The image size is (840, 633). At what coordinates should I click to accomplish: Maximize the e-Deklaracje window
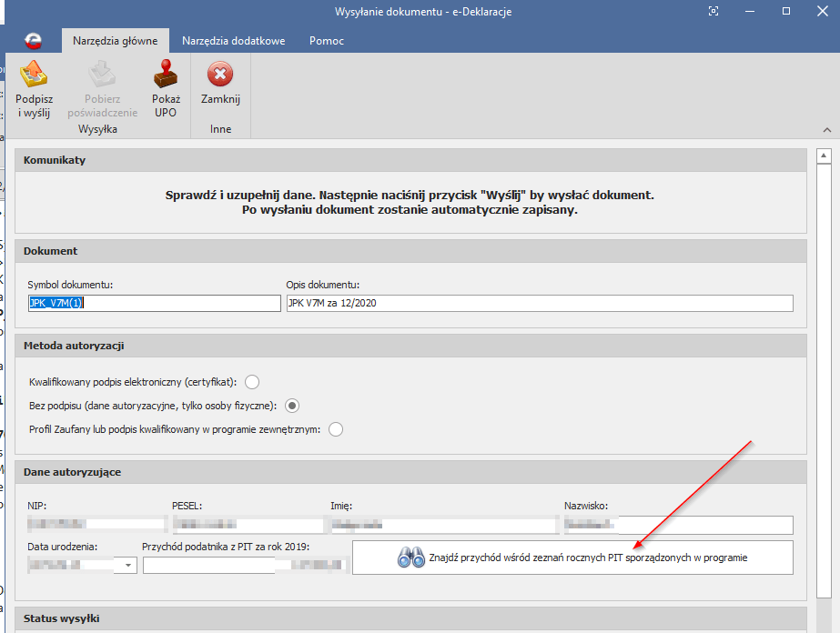click(786, 11)
